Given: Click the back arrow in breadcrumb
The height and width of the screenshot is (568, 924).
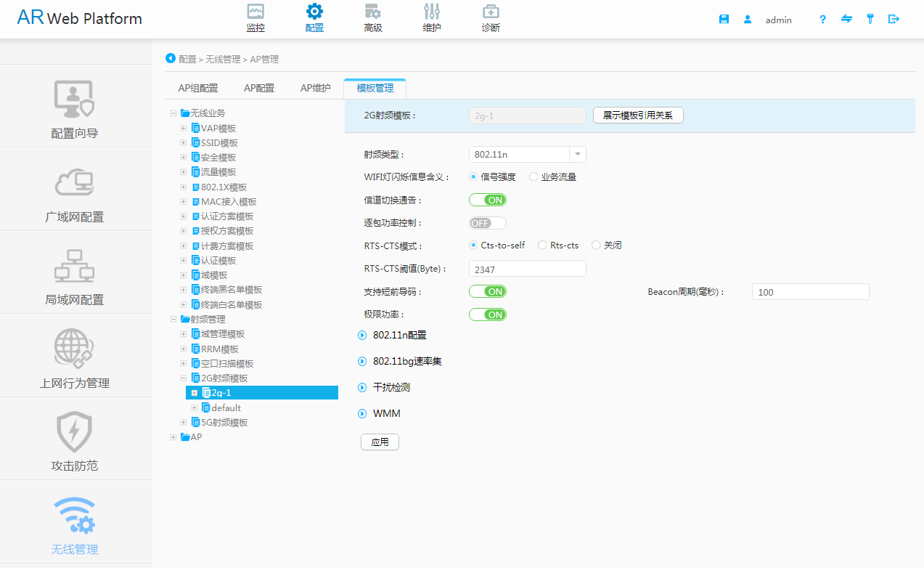Looking at the screenshot, I should pos(171,58).
